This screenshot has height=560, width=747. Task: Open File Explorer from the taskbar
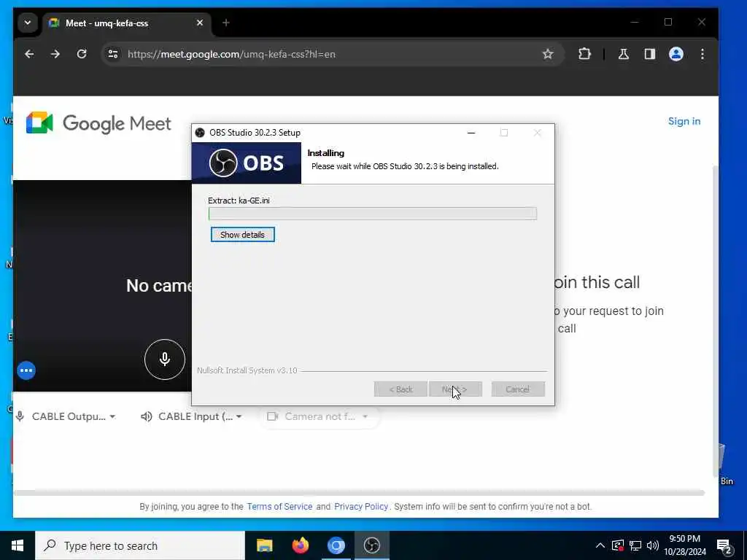[x=264, y=545]
